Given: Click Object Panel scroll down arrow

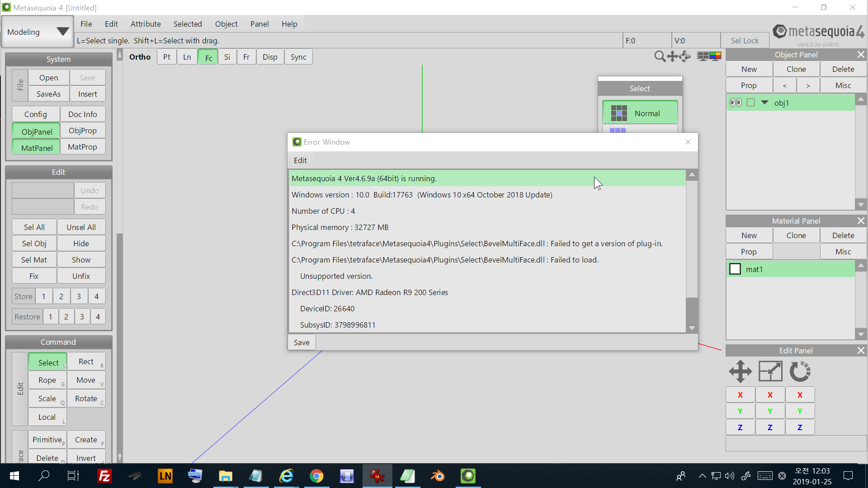Looking at the screenshot, I should point(861,205).
